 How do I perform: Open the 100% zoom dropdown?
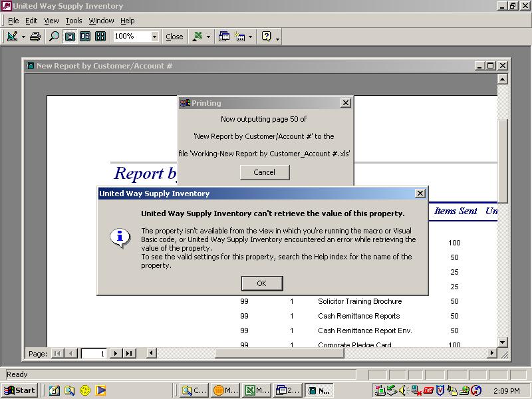(x=154, y=37)
